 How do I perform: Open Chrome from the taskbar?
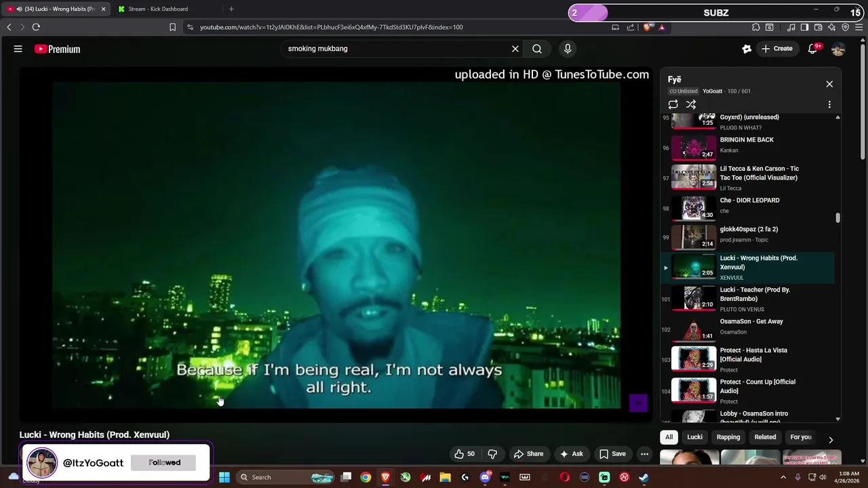(x=366, y=477)
